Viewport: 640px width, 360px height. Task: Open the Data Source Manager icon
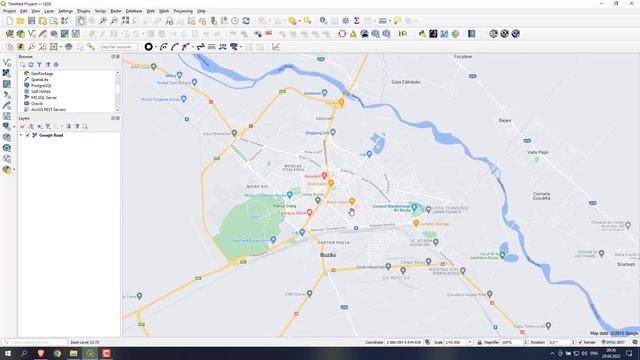coord(9,34)
